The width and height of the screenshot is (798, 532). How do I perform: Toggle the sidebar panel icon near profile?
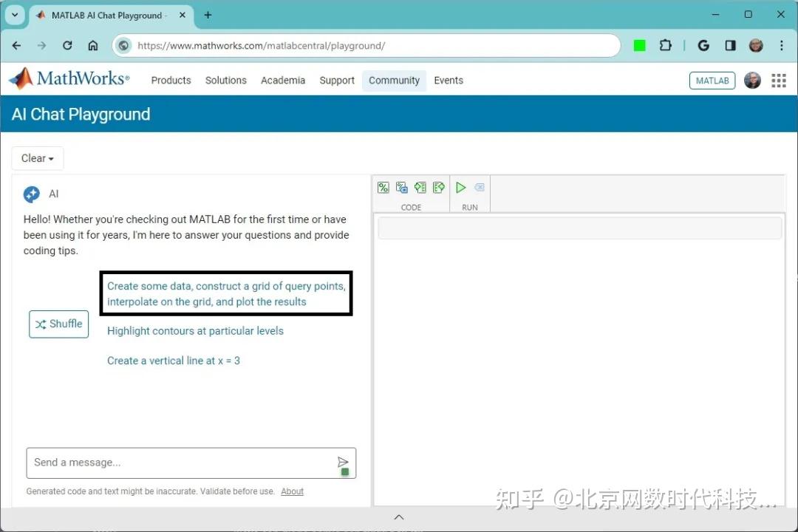tap(730, 45)
